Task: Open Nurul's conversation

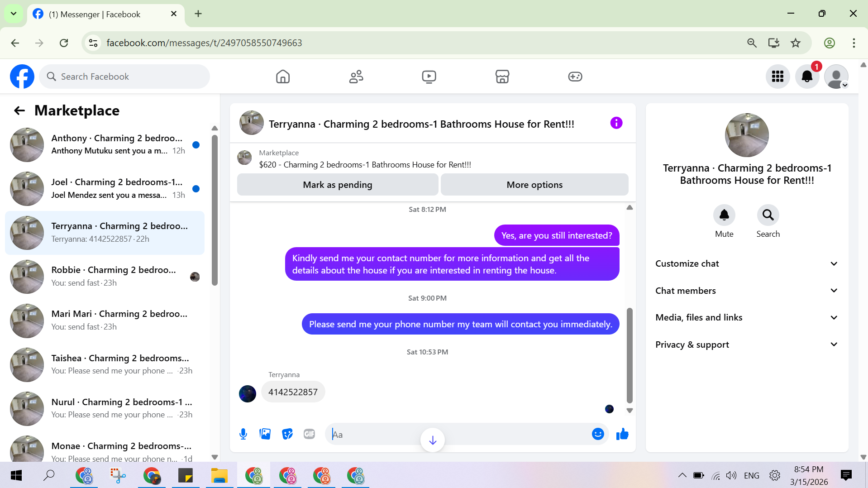Action: tap(105, 408)
